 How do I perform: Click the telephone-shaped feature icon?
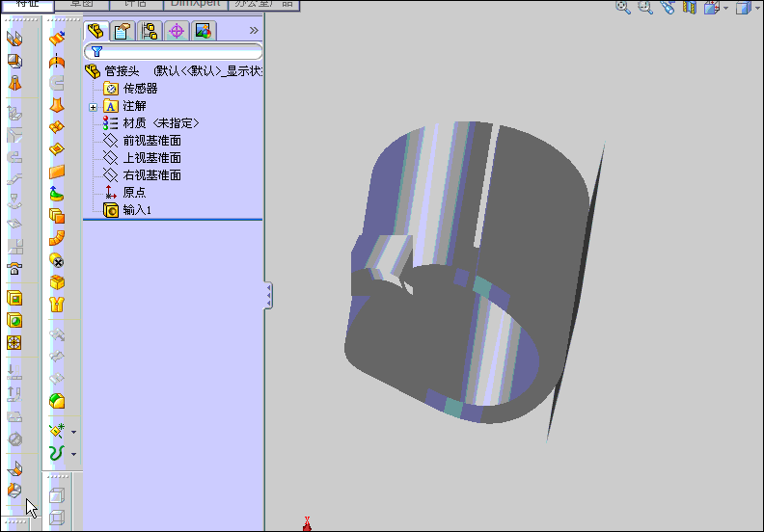point(14,268)
